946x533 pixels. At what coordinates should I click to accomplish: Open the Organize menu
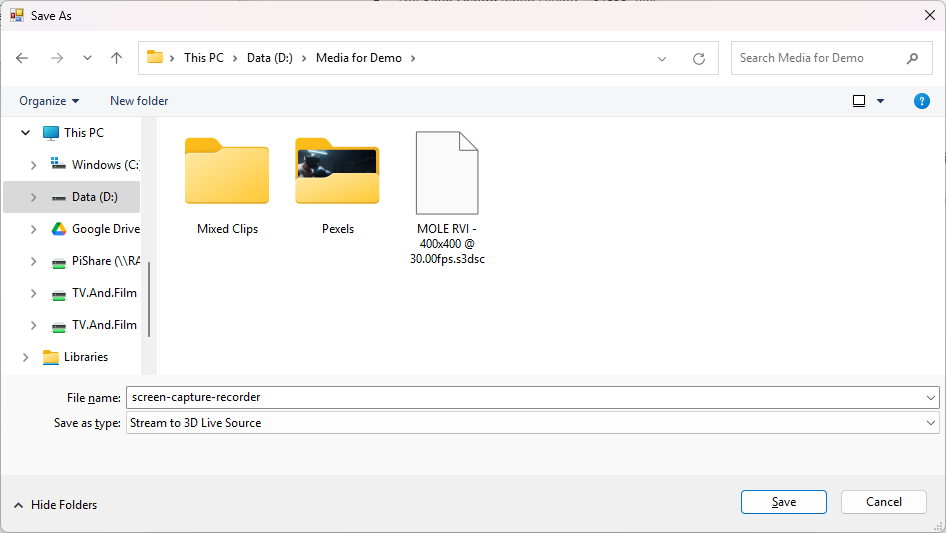point(49,101)
